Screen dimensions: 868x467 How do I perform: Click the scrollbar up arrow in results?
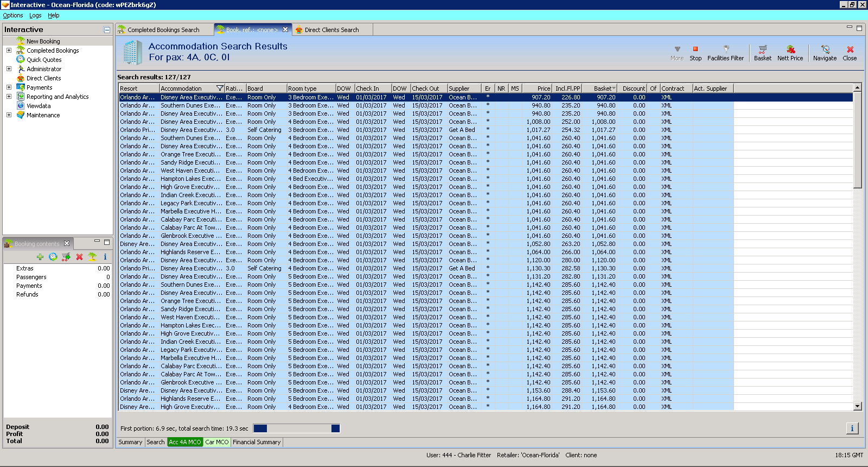tap(858, 87)
